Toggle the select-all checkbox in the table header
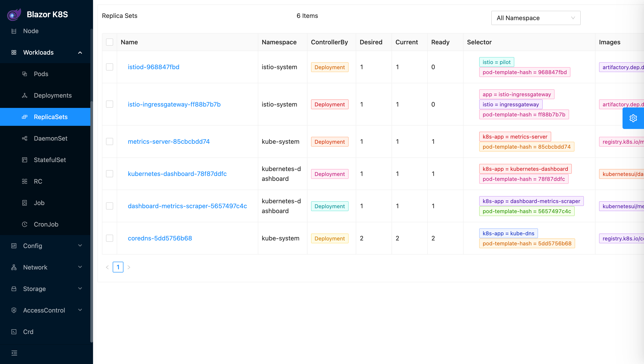The width and height of the screenshot is (644, 364). coord(110,42)
